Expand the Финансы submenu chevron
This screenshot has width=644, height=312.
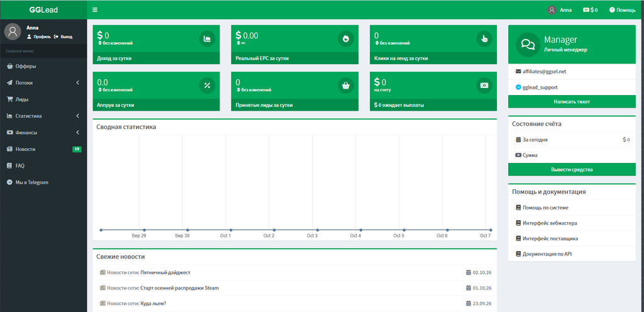(77, 133)
